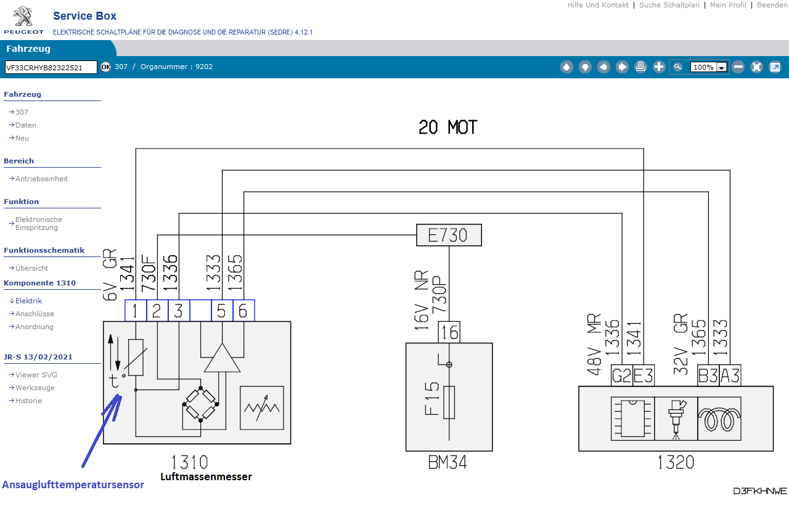This screenshot has height=532, width=789.
Task: Click the pan up arrow icon
Action: [566, 67]
